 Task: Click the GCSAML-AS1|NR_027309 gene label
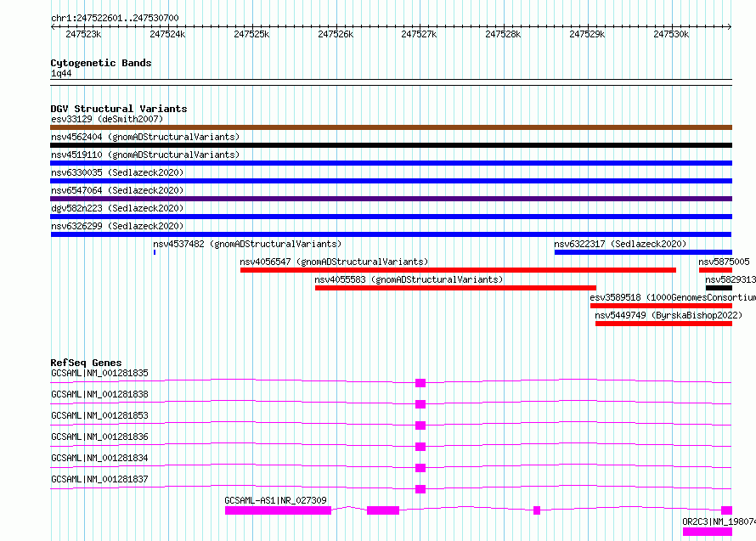point(275,500)
